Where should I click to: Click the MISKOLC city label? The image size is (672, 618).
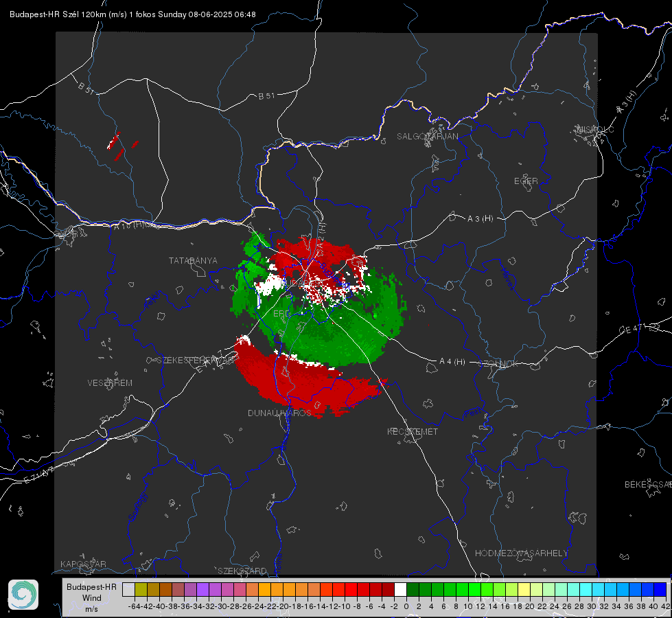click(x=595, y=129)
